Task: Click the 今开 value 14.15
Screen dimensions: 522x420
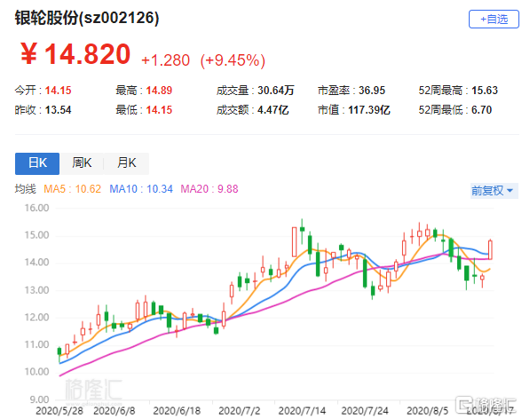Action: pos(58,91)
